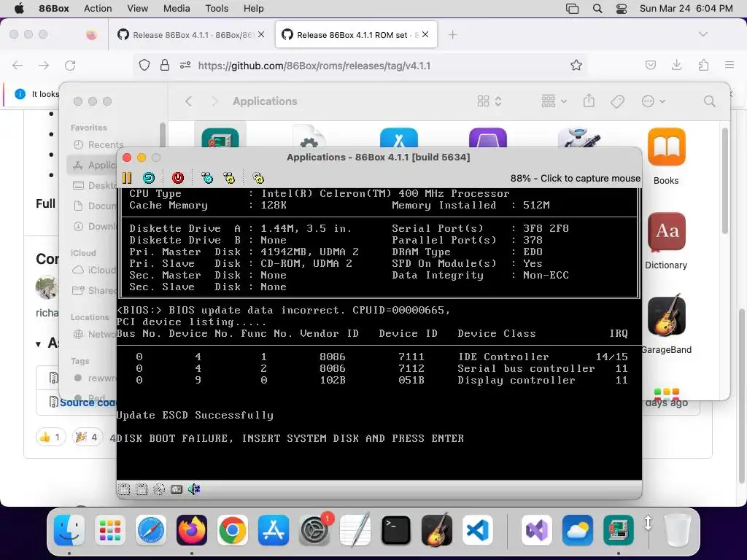
Task: Click the first floppy drive status icon
Action: (x=124, y=489)
